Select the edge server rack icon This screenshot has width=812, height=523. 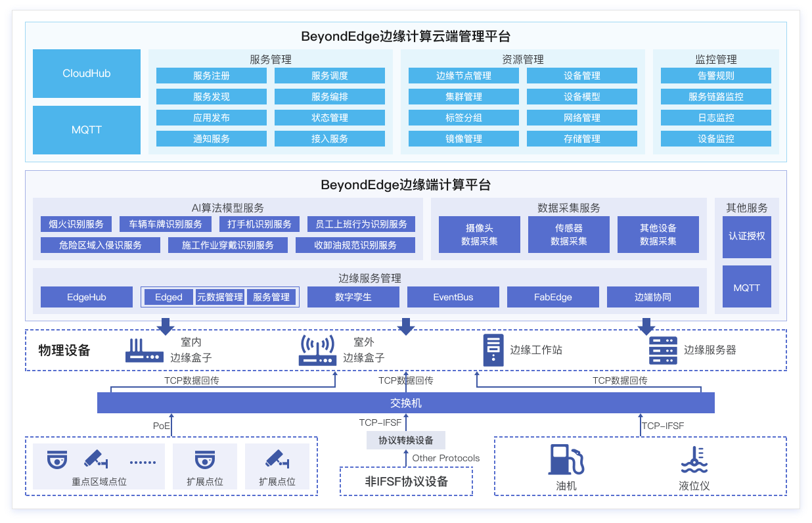click(x=663, y=350)
